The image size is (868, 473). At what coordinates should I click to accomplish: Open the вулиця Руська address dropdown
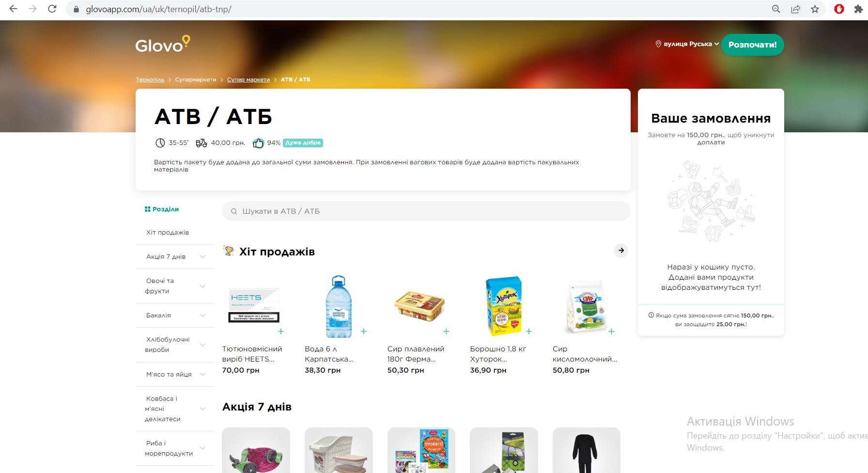click(x=687, y=44)
